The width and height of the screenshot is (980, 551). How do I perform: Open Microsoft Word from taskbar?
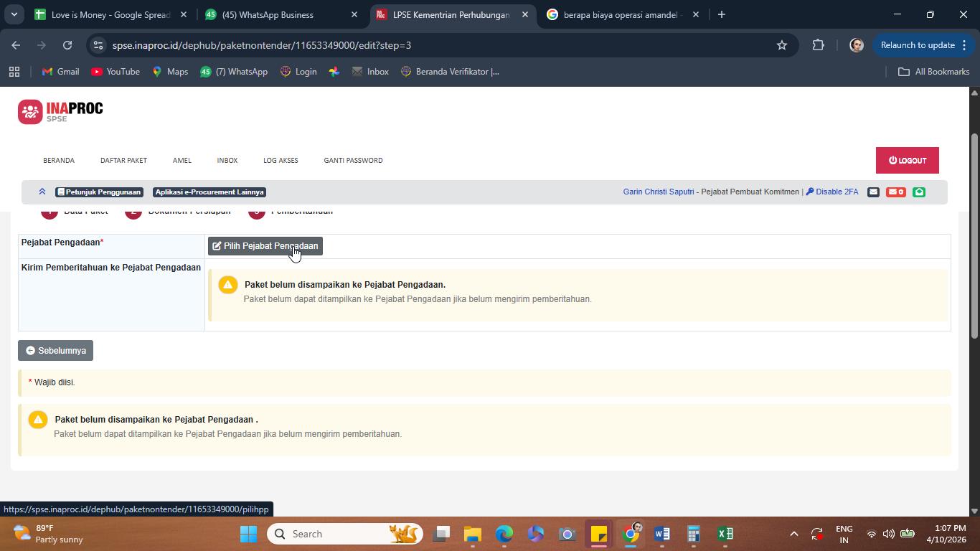click(x=661, y=534)
